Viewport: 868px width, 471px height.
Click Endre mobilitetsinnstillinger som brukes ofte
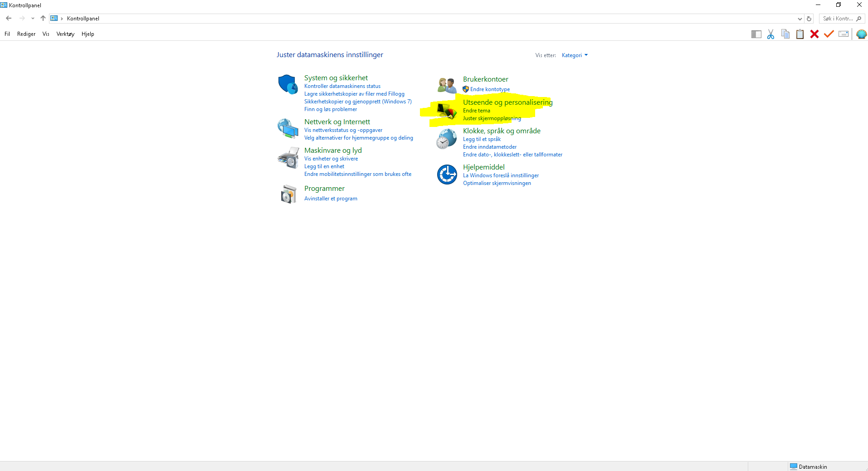(x=358, y=174)
